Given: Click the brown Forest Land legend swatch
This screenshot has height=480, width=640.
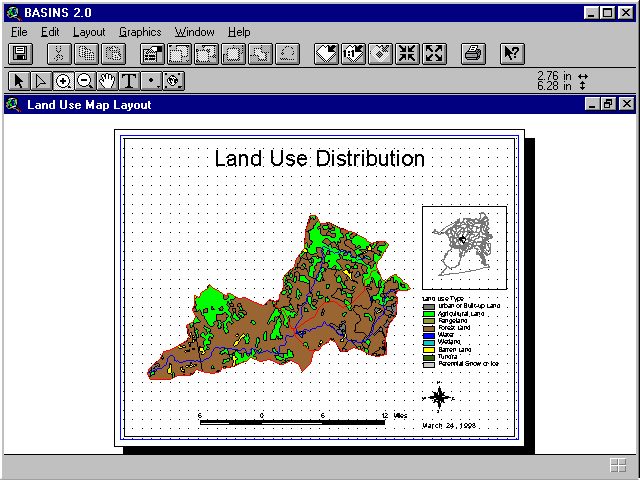Looking at the screenshot, I should pyautogui.click(x=429, y=328).
